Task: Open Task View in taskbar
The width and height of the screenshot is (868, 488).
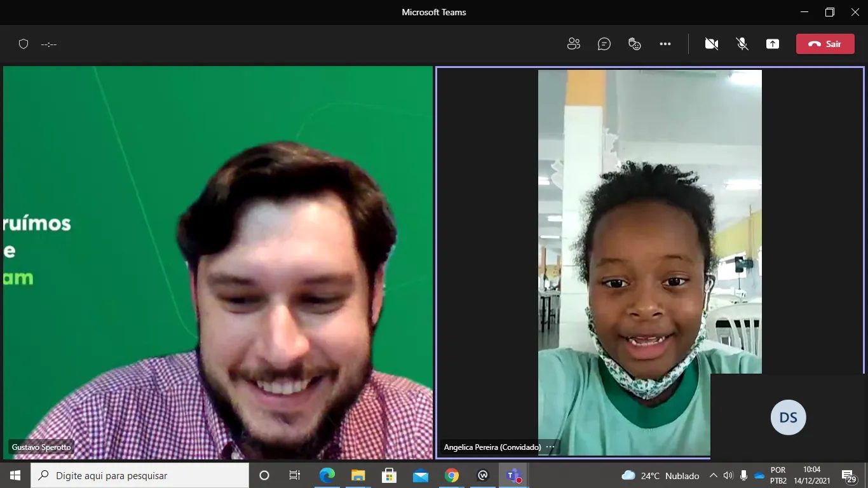Action: (x=295, y=475)
